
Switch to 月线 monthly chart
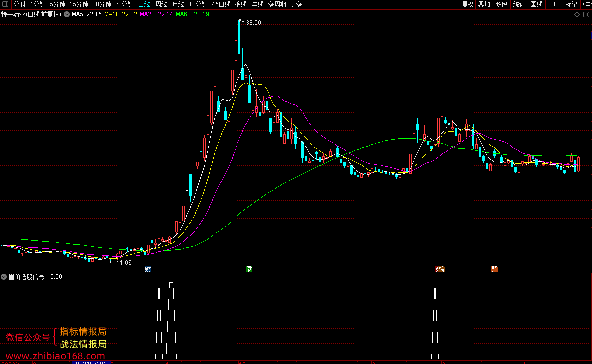(x=178, y=4)
